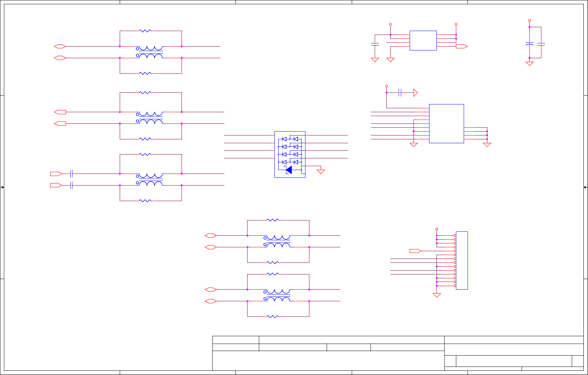Click power circle above the parallel capacitor pair
588x375 pixels.
(529, 20)
